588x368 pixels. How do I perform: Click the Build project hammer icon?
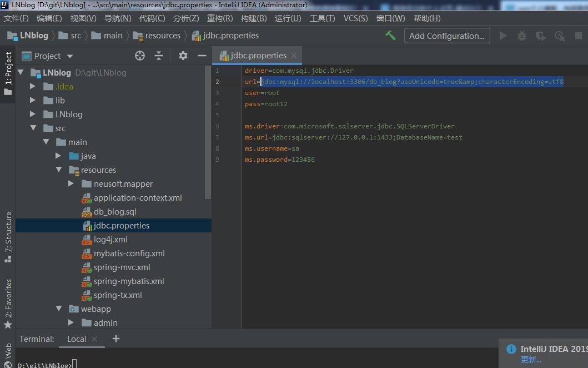(391, 36)
